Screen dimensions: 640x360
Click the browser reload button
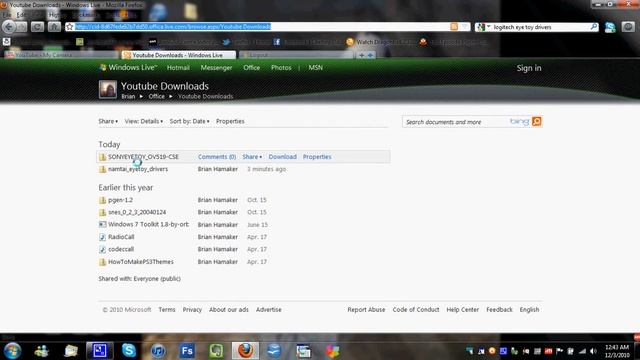click(37, 27)
